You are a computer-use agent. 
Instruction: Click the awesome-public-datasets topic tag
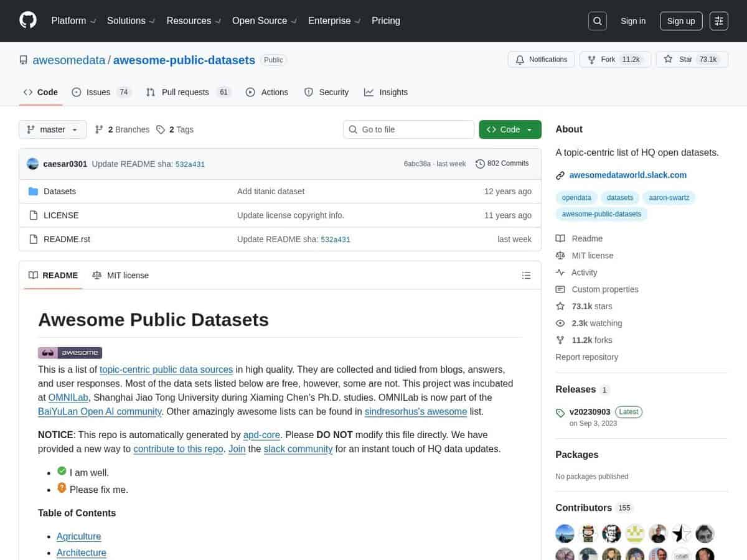(x=601, y=214)
